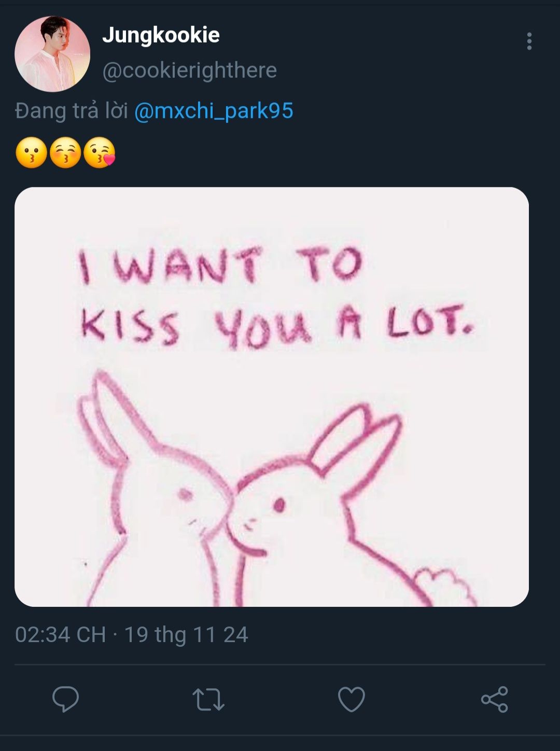Tap the fluffy tail of the right bunny

pos(445,586)
